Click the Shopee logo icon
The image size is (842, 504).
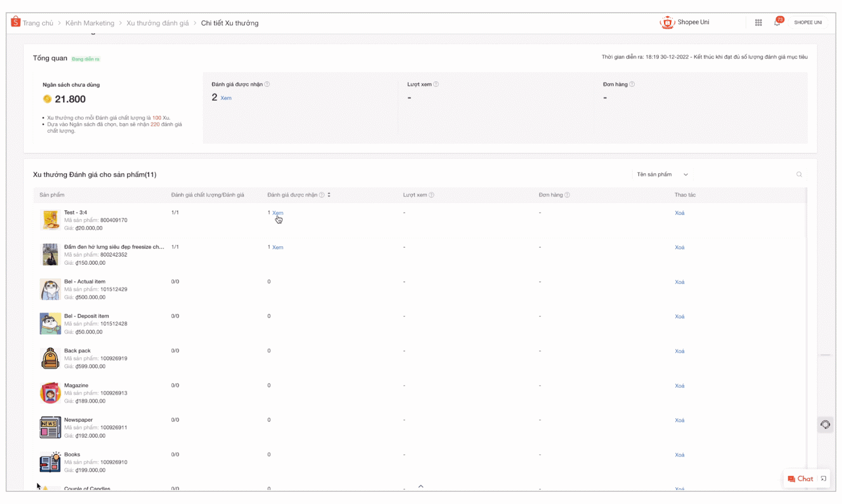(x=16, y=22)
